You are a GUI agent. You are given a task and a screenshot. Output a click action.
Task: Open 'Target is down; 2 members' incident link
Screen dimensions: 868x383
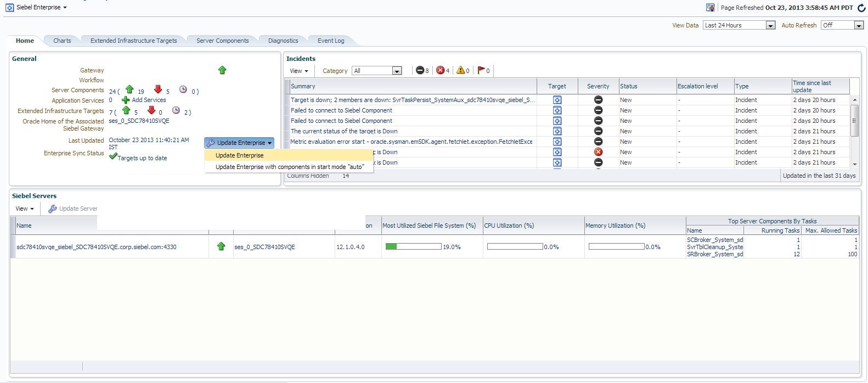(413, 100)
